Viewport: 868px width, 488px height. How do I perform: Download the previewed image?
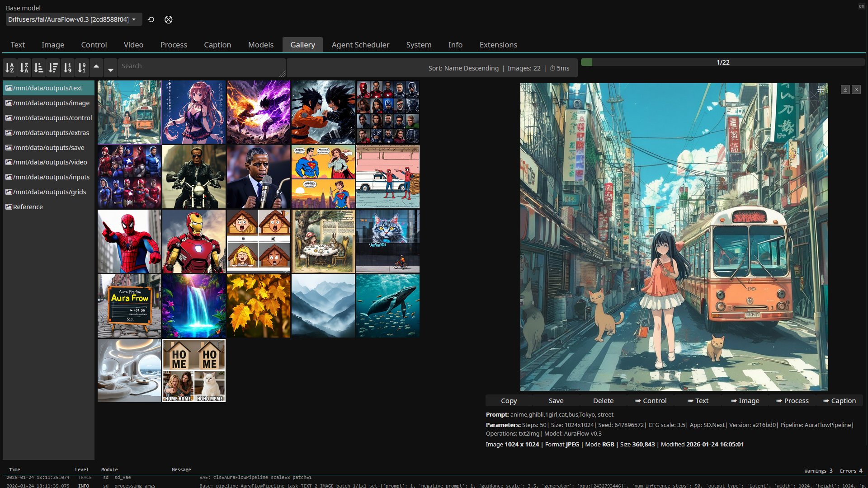click(x=845, y=89)
